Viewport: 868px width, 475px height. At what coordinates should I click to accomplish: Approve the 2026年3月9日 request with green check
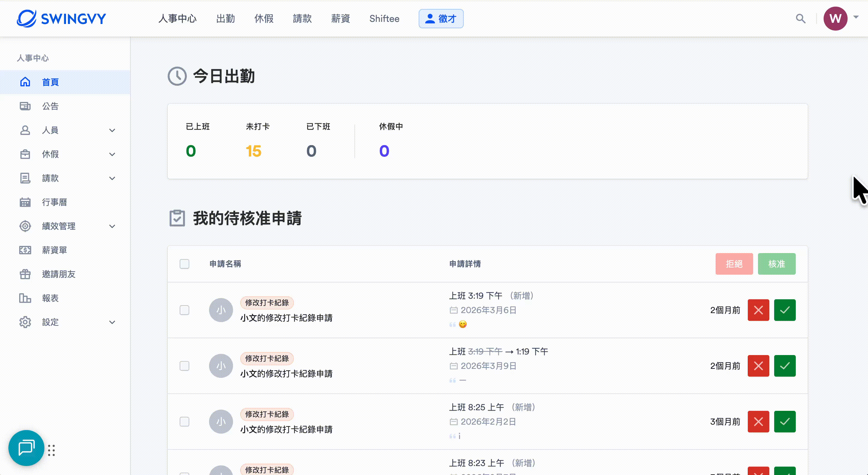785,366
